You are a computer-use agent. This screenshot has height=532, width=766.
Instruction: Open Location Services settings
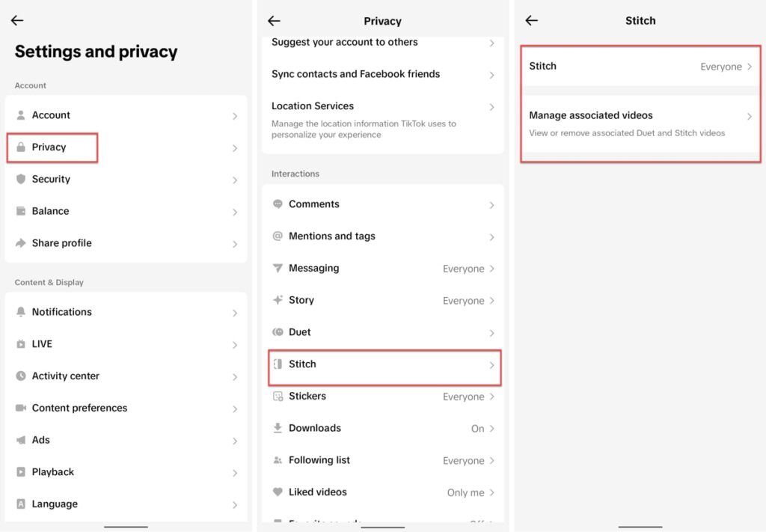pyautogui.click(x=382, y=106)
